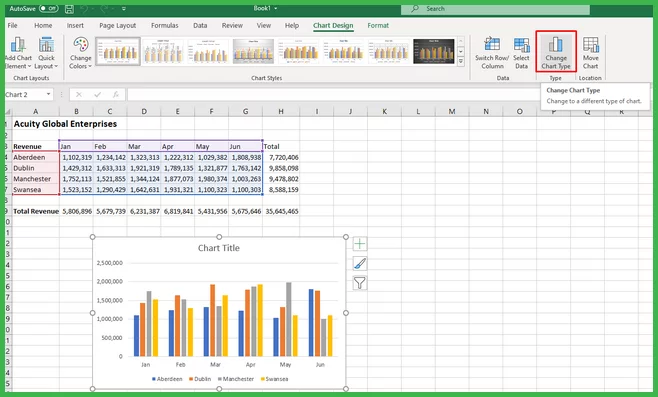Open Customize Quick Access Toolbar dropdown
The width and height of the screenshot is (658, 397).
coord(123,9)
